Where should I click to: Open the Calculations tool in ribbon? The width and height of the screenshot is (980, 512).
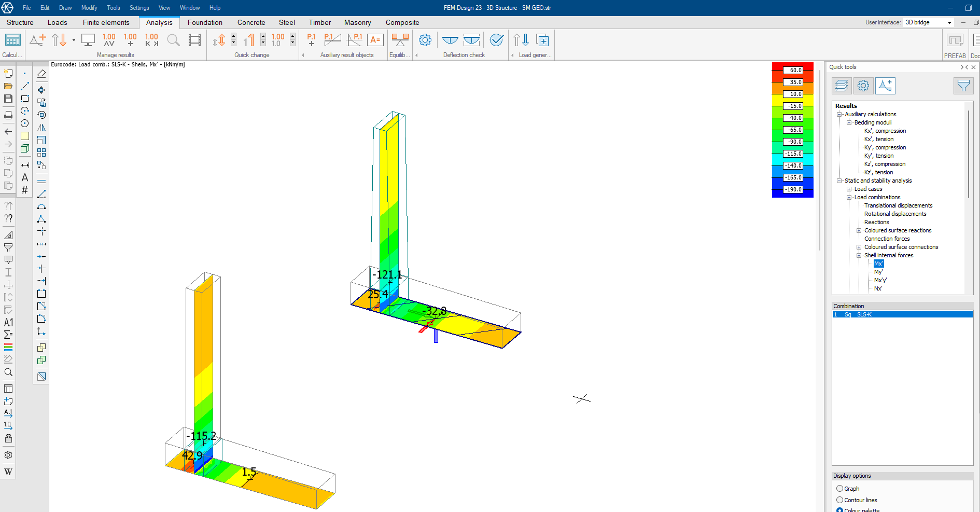click(12, 40)
